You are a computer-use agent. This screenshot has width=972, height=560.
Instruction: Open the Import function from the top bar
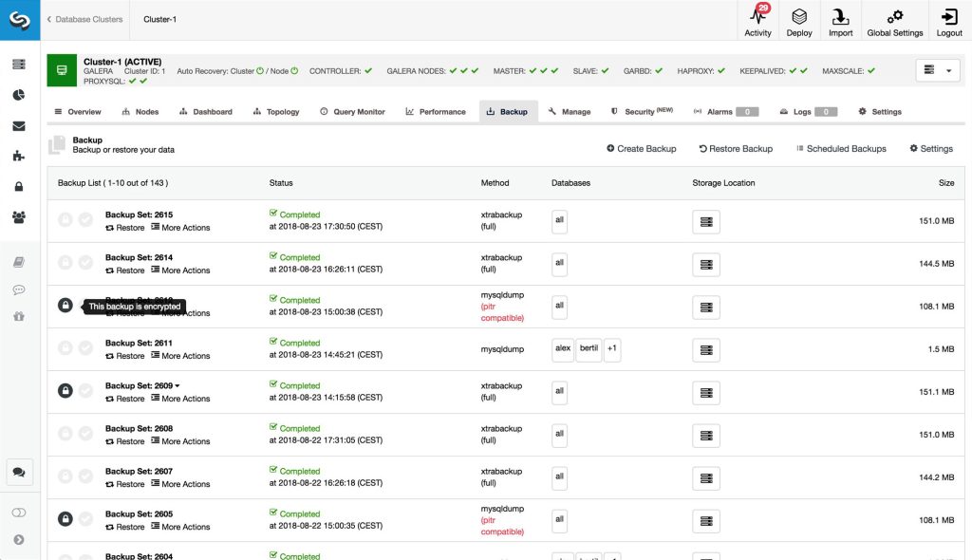click(841, 21)
